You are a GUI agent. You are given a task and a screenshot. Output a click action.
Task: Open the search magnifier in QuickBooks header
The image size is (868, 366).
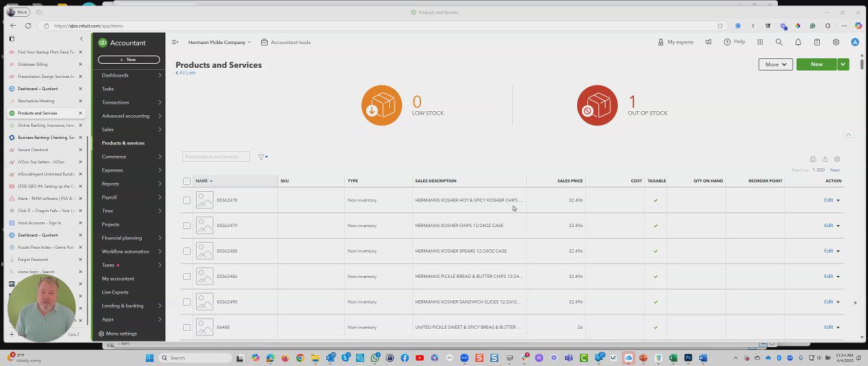[x=778, y=42]
